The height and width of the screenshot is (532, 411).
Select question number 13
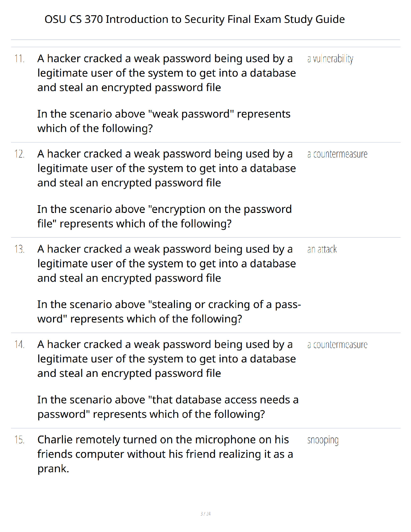click(19, 249)
